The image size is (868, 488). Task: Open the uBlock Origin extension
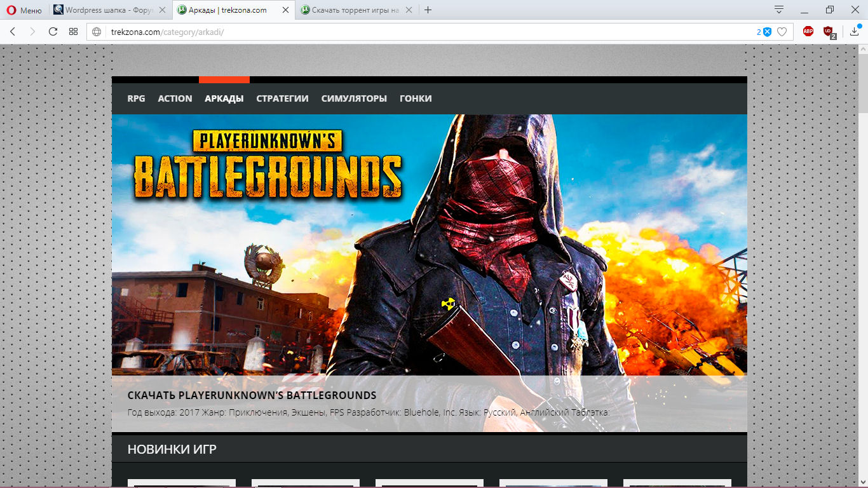(x=829, y=32)
